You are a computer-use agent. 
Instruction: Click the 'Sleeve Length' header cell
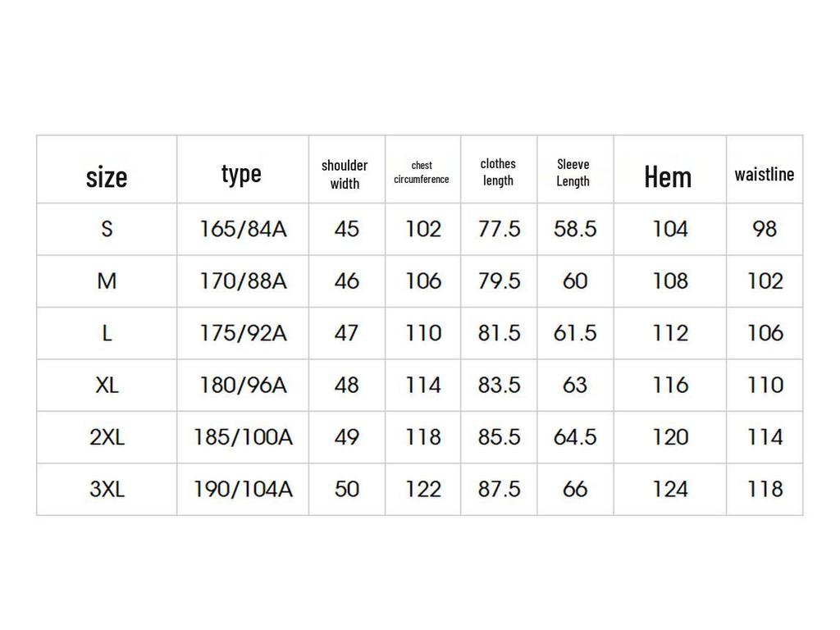tap(573, 173)
